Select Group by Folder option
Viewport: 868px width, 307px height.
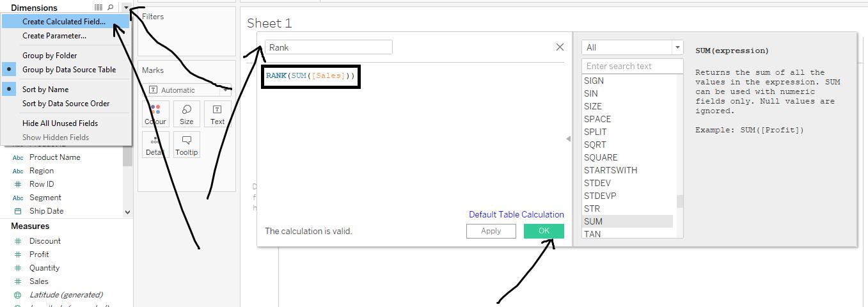pyautogui.click(x=49, y=56)
